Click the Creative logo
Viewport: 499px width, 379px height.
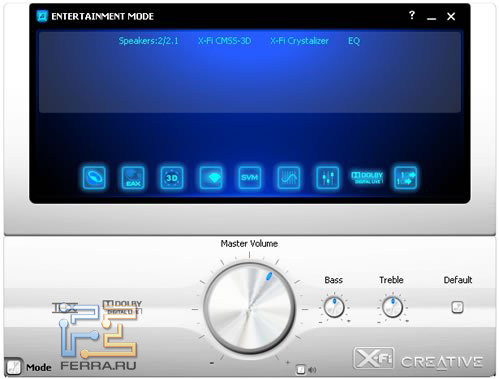pyautogui.click(x=442, y=362)
